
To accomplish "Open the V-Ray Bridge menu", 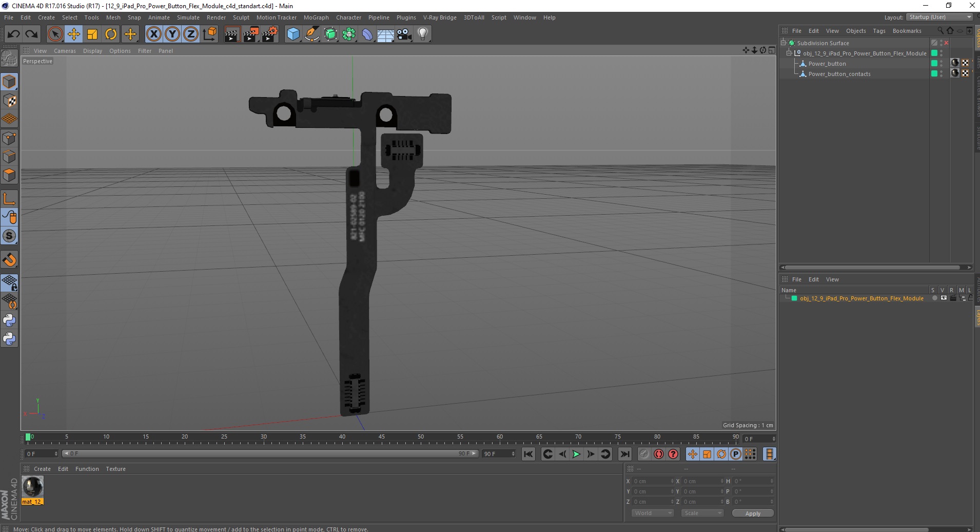I will [x=440, y=17].
